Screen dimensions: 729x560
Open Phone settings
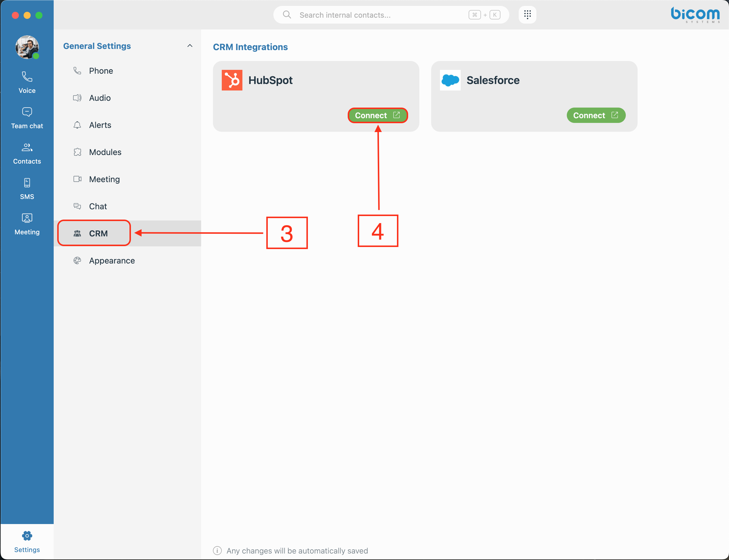pos(127,71)
